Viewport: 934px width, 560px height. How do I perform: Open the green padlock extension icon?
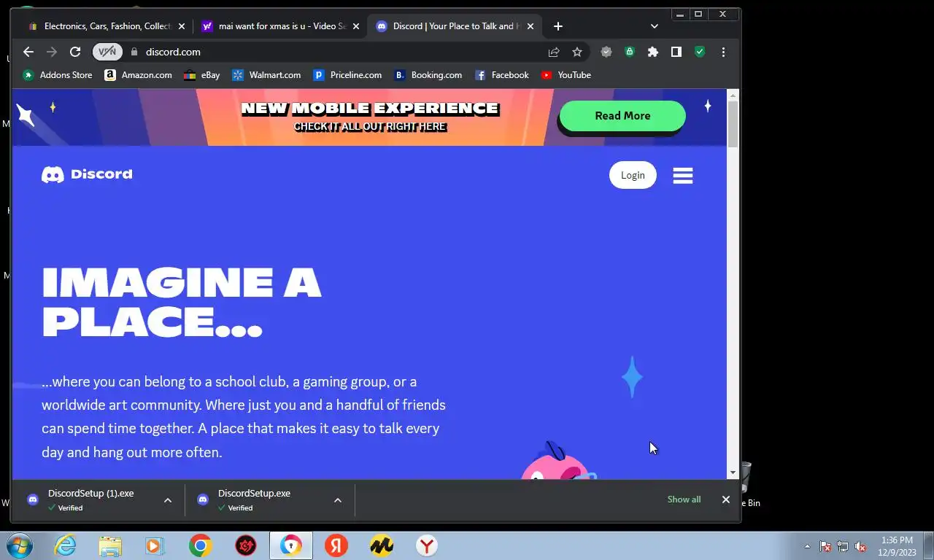629,52
